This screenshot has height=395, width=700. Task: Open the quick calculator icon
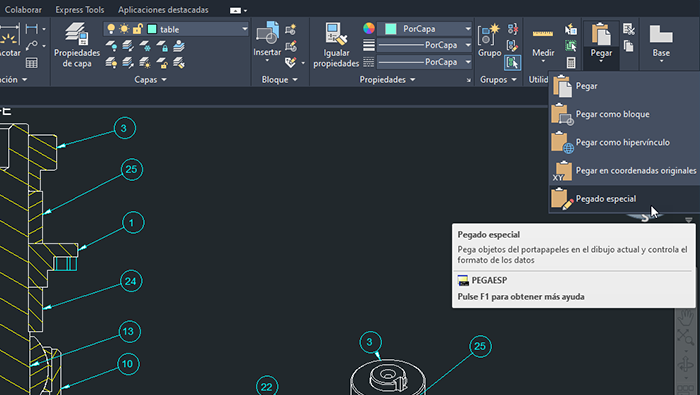571,62
